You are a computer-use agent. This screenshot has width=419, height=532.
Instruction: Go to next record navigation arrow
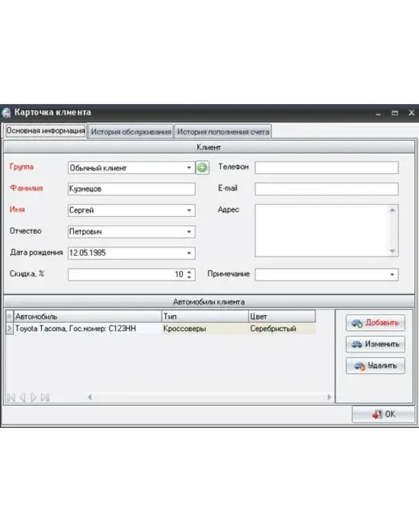(x=34, y=397)
